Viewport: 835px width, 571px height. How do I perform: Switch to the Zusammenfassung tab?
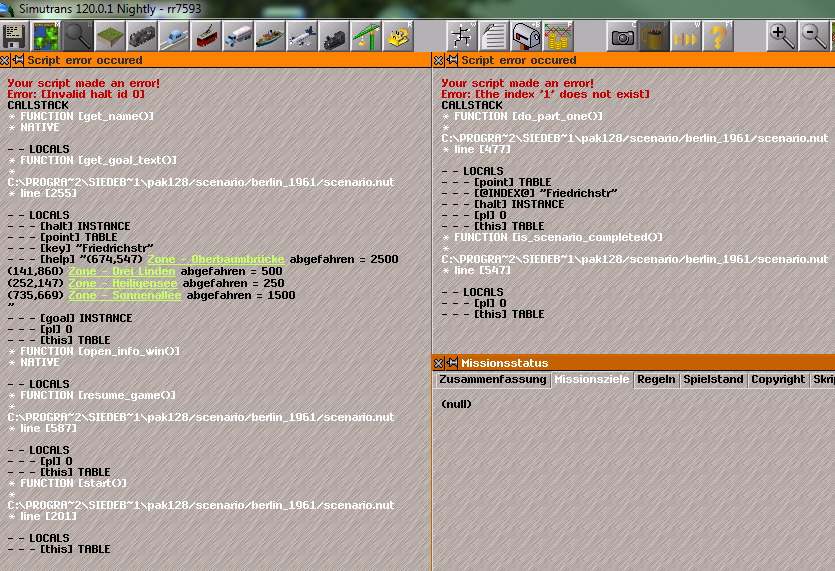pyautogui.click(x=492, y=380)
